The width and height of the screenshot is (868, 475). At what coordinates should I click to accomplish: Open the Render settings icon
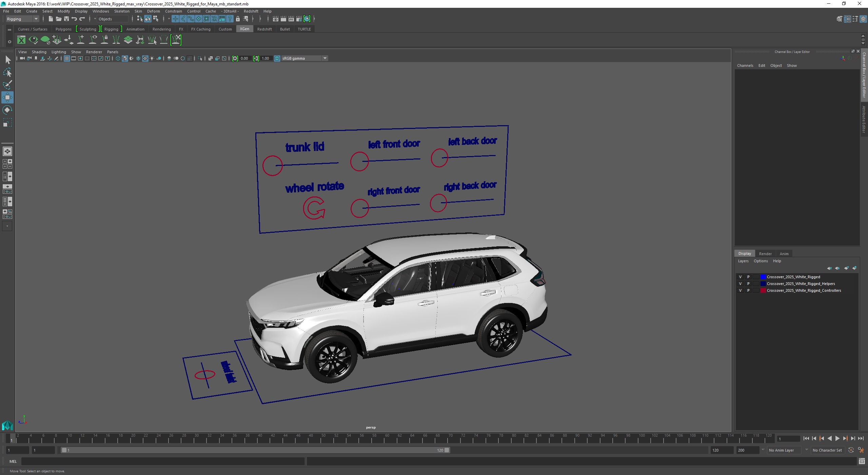point(299,19)
